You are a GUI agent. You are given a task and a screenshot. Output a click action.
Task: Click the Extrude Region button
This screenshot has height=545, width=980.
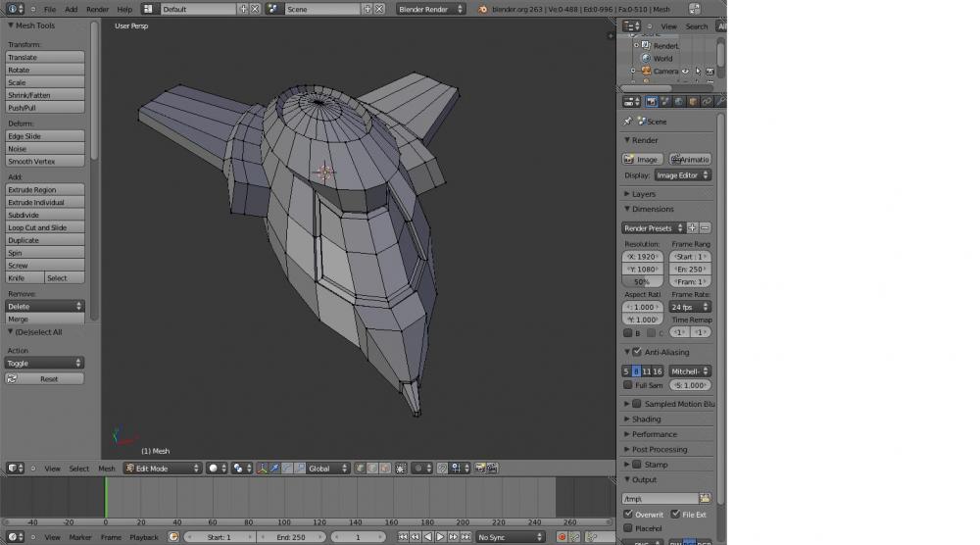click(44, 189)
